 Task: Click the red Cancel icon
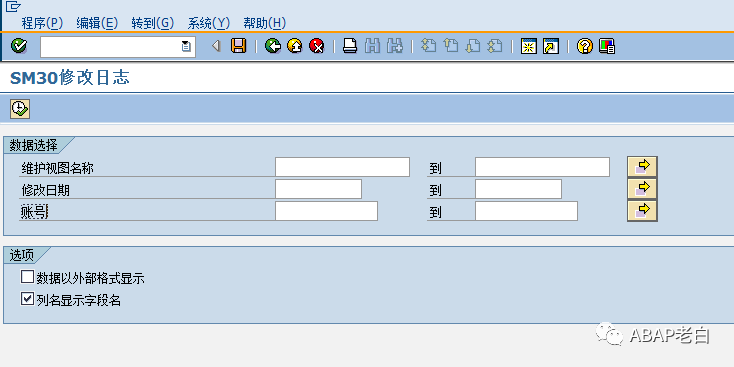(x=316, y=46)
